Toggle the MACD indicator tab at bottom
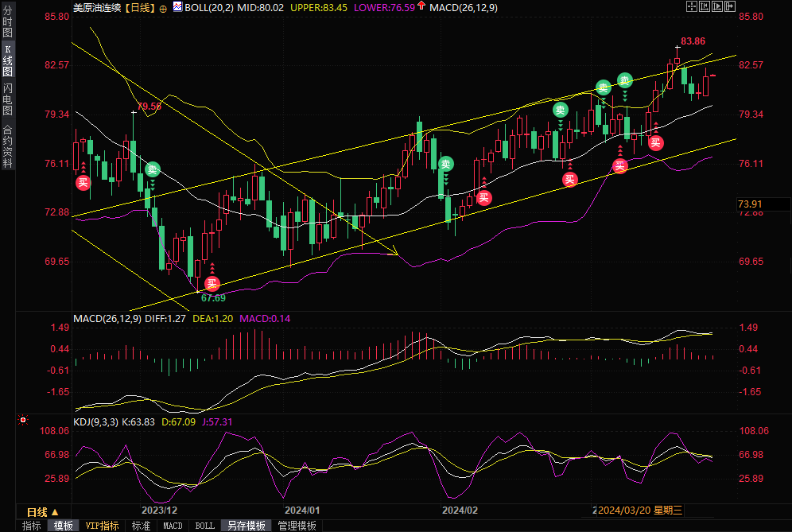 [x=173, y=526]
